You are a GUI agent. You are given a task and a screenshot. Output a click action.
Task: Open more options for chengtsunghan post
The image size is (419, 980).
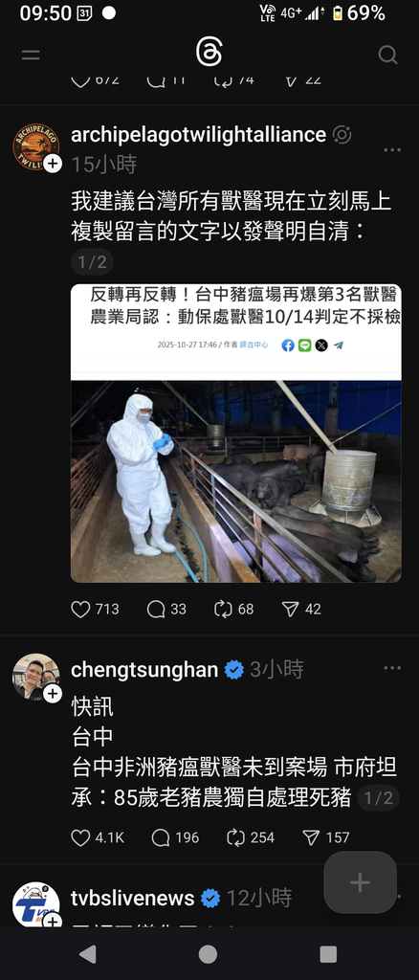pyautogui.click(x=392, y=668)
